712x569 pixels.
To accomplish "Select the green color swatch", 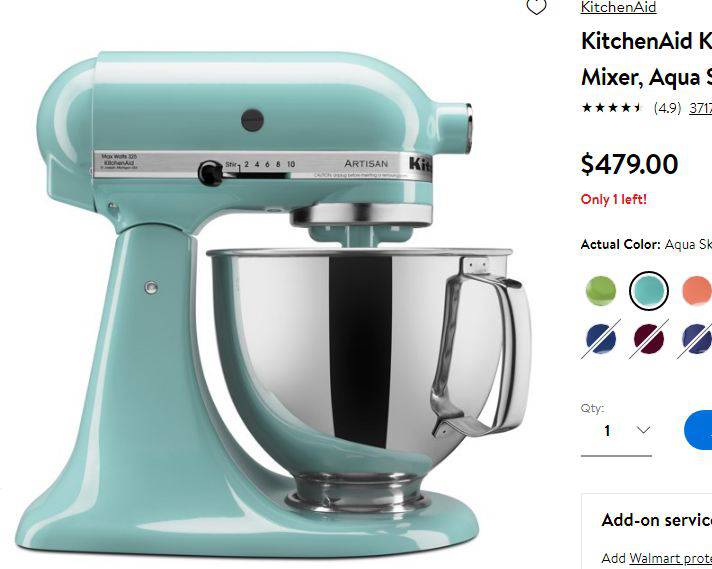I will pyautogui.click(x=601, y=291).
